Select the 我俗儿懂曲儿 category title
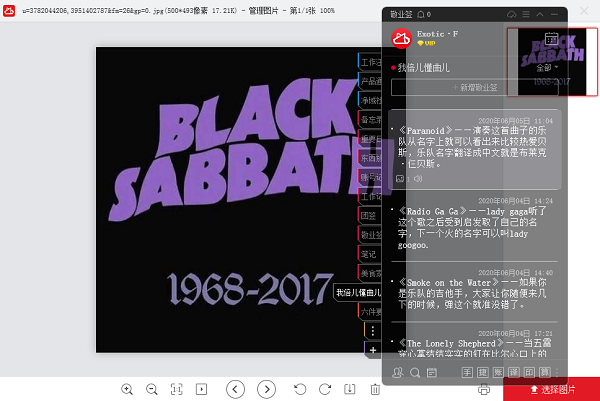 [424, 68]
